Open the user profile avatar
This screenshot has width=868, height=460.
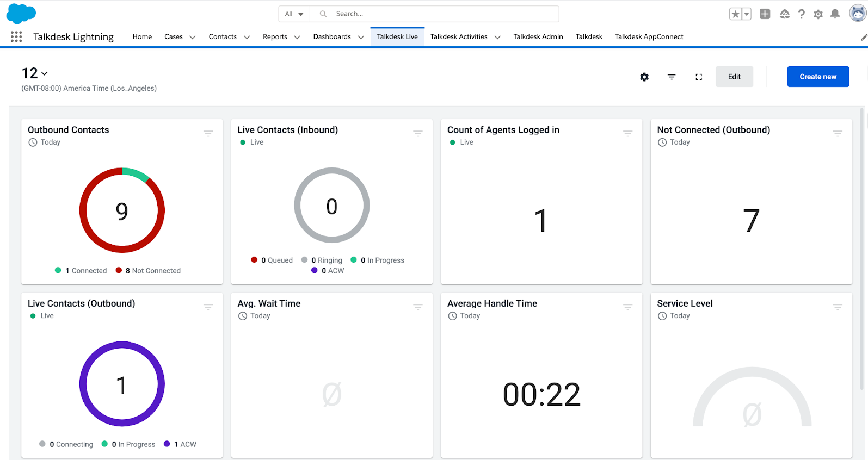(858, 14)
